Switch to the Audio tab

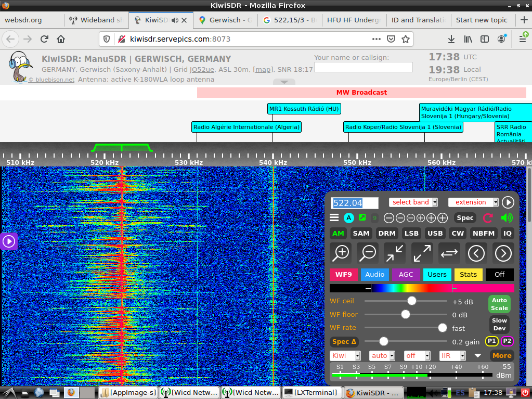pyautogui.click(x=375, y=275)
